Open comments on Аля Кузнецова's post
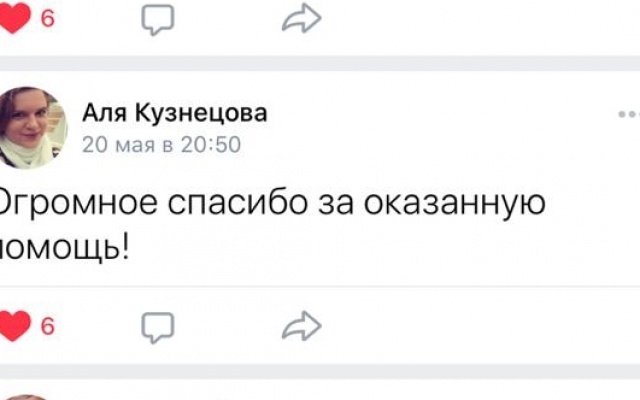Image resolution: width=640 pixels, height=400 pixels. (x=158, y=325)
